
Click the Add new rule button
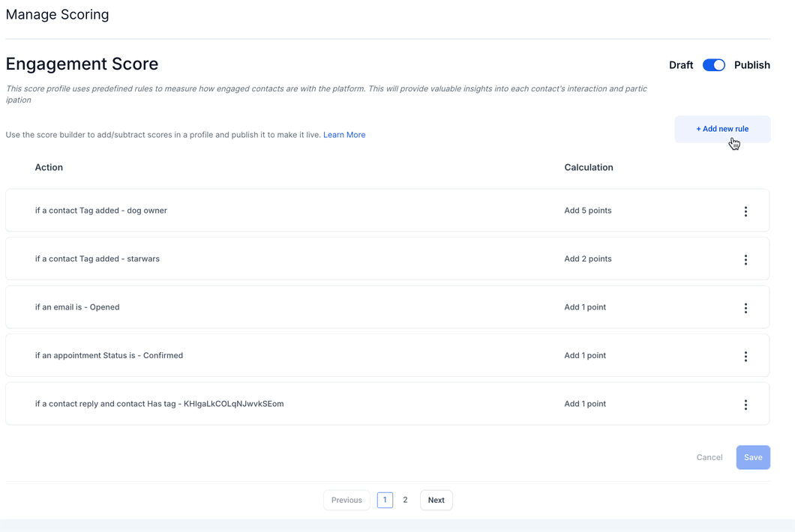[722, 129]
